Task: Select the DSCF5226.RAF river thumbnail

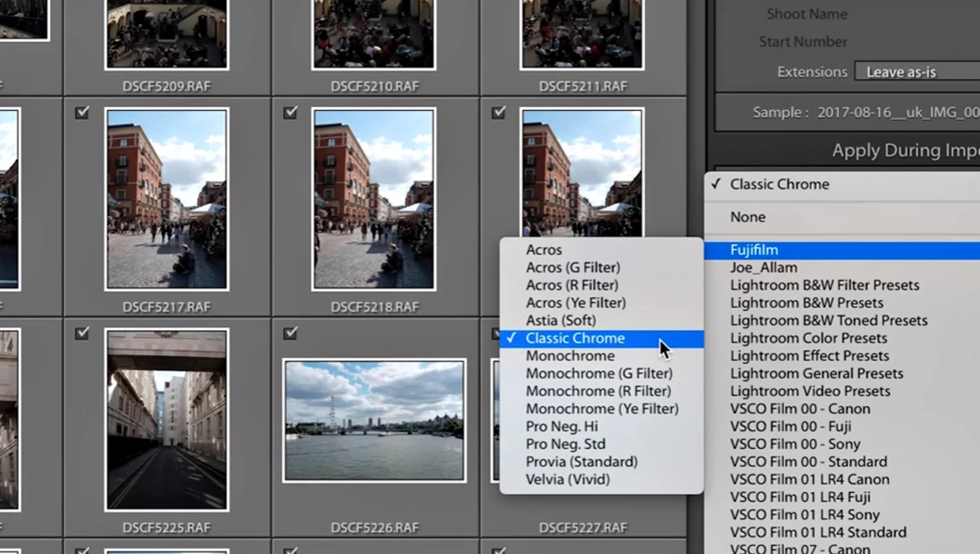Action: 375,420
